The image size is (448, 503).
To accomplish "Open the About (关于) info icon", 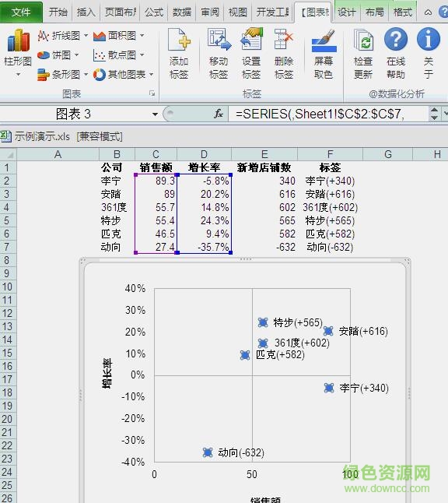I will 429,39.
